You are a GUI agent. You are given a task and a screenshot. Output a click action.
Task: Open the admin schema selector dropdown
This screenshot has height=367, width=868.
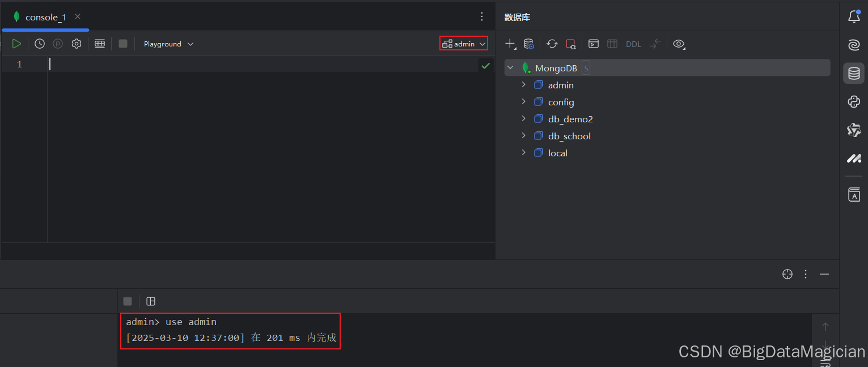click(464, 44)
